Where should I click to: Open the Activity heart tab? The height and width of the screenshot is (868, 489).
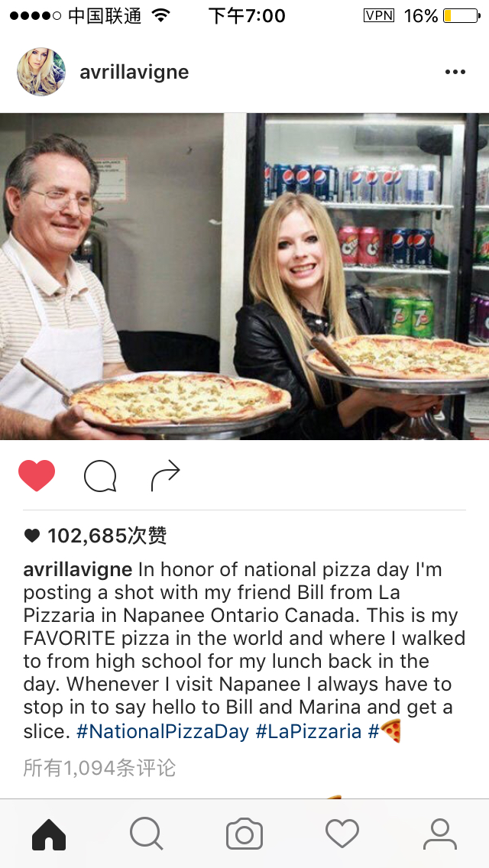(x=342, y=834)
